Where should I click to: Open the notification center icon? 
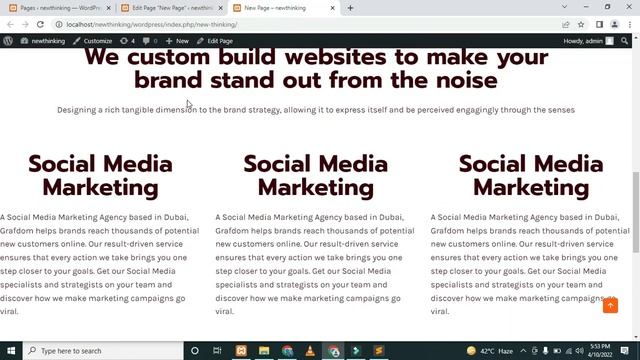(624, 351)
